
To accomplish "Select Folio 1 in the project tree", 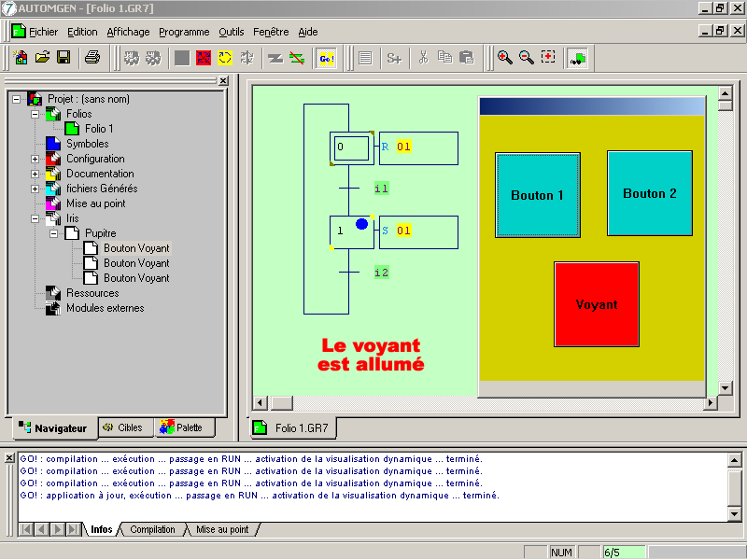I will click(x=99, y=129).
